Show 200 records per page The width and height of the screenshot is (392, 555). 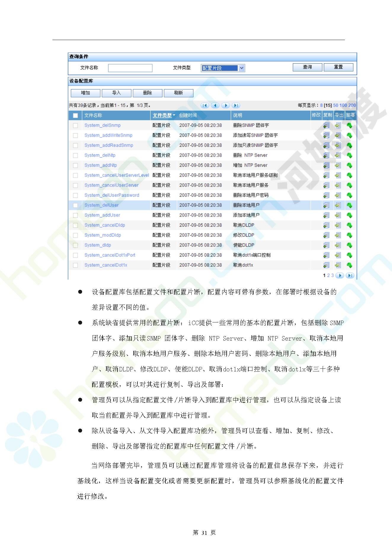[352, 105]
